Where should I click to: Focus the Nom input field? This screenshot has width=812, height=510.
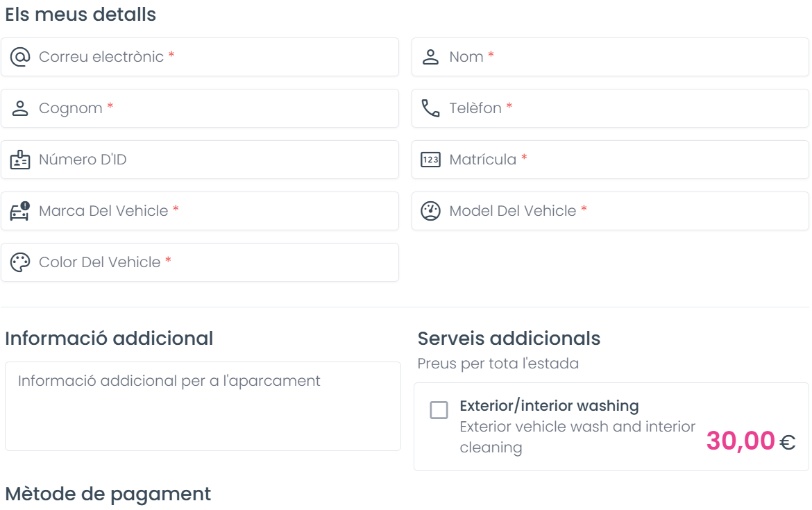click(x=625, y=57)
